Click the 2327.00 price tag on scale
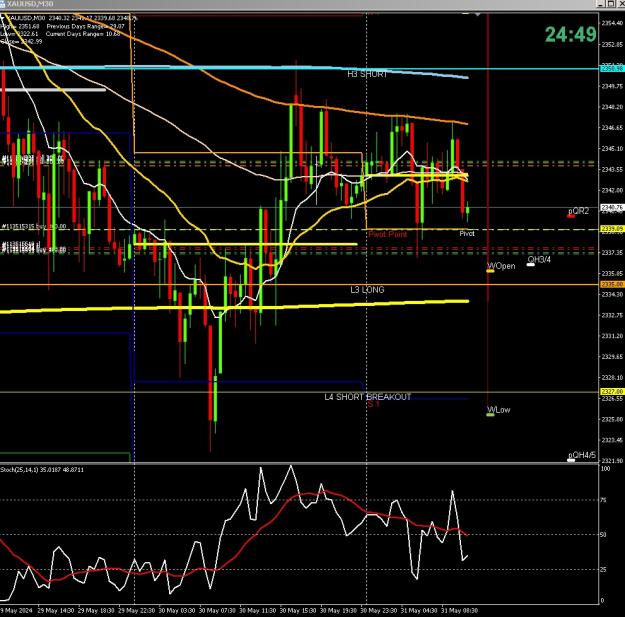625x617 pixels. point(612,392)
